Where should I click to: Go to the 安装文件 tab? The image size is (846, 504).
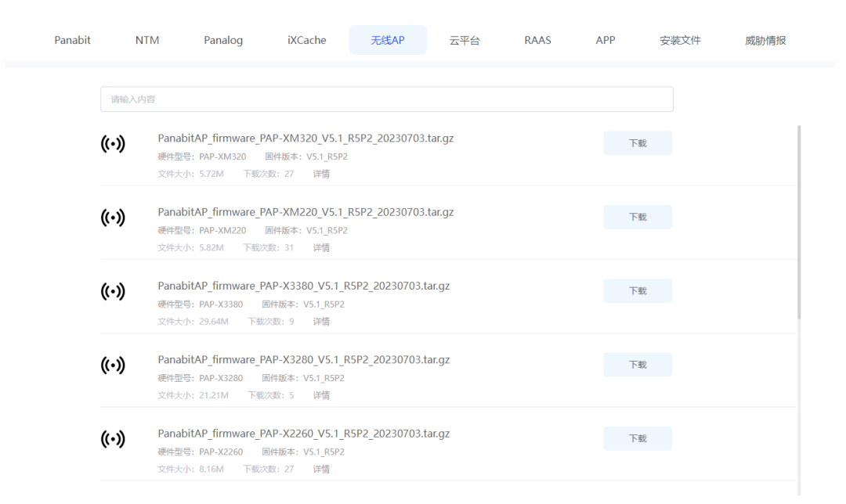click(x=680, y=41)
